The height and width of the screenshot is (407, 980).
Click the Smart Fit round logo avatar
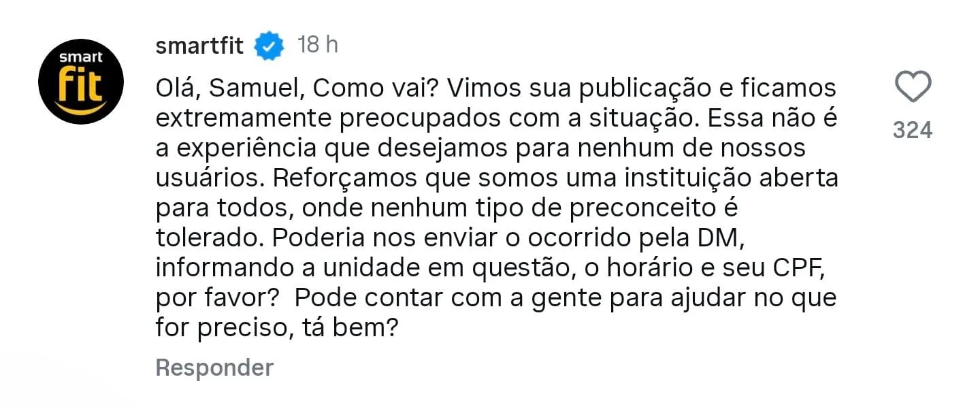(x=81, y=82)
